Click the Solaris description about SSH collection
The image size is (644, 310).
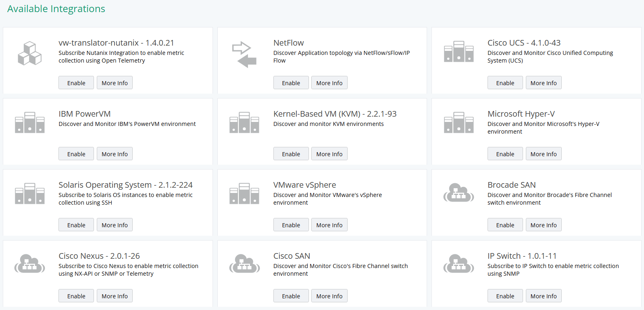[x=125, y=199]
